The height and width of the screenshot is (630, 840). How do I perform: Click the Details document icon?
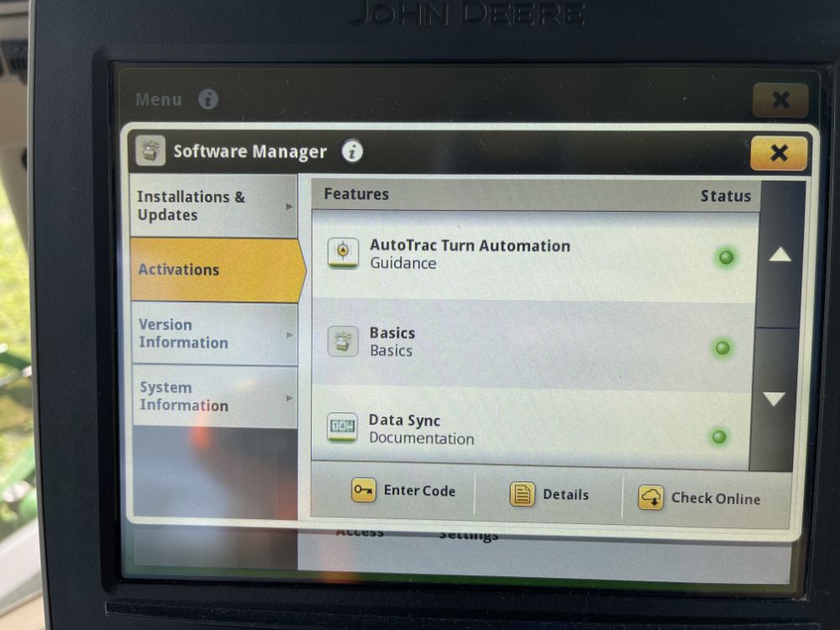pyautogui.click(x=522, y=494)
